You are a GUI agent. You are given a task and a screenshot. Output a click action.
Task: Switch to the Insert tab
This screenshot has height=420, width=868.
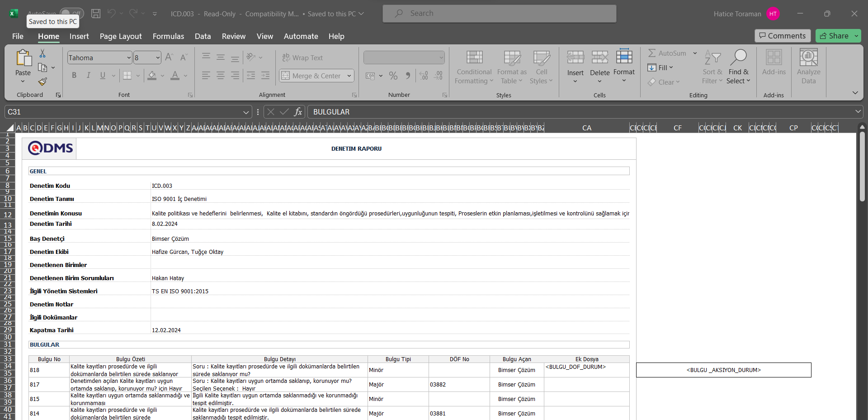tap(79, 36)
